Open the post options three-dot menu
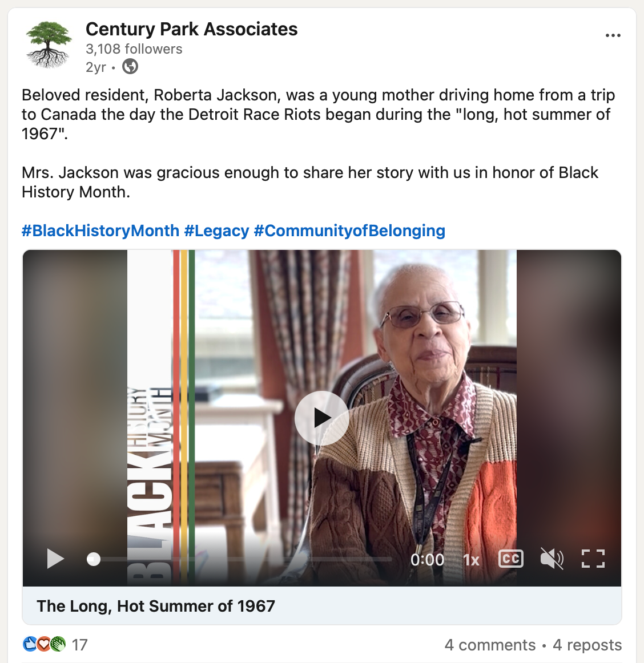 [x=613, y=35]
